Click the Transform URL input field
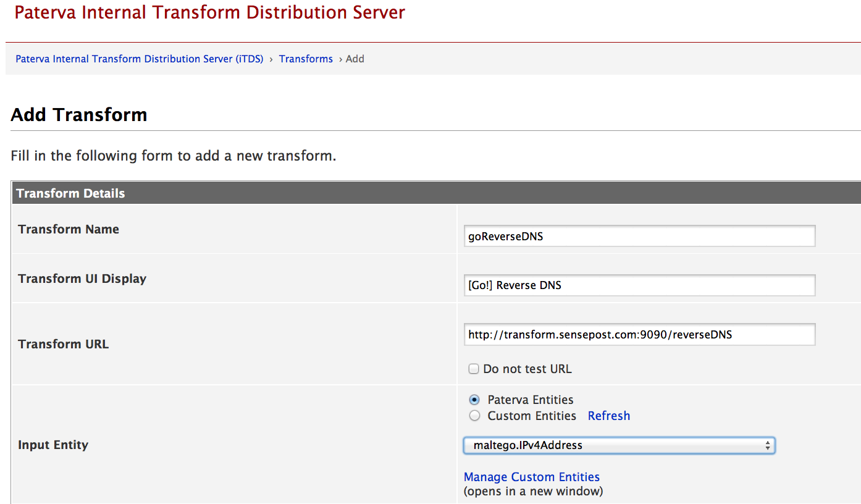 click(x=639, y=335)
